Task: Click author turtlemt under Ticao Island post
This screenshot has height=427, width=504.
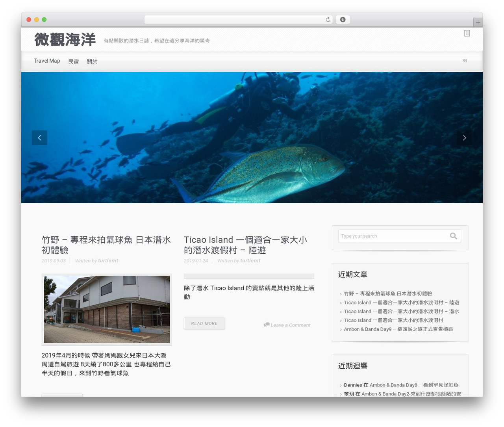Action: pyautogui.click(x=250, y=261)
